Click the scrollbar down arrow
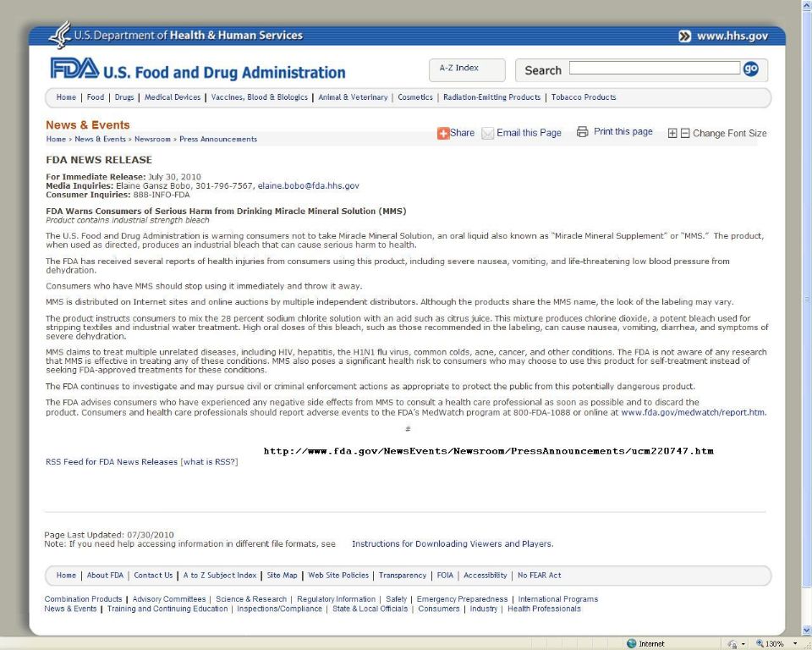Image resolution: width=812 pixels, height=650 pixels. pyautogui.click(x=807, y=631)
